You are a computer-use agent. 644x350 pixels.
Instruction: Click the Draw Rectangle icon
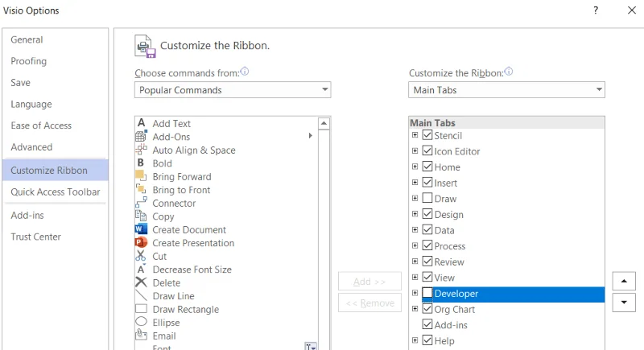(x=141, y=308)
